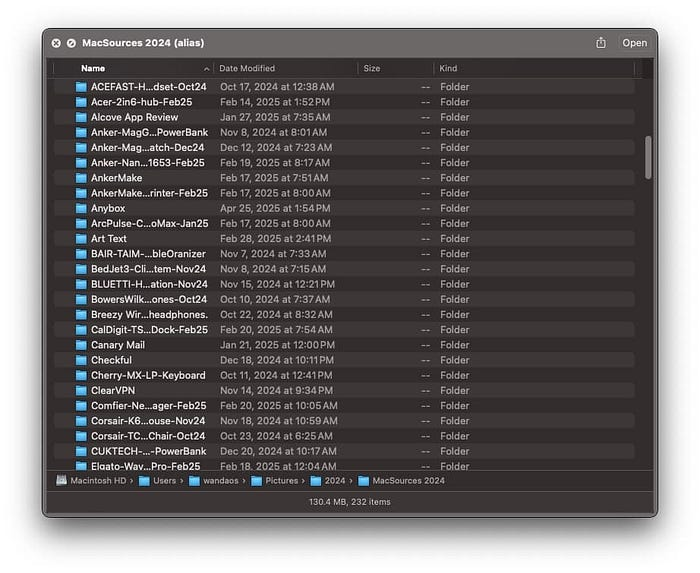Click date Feb 14, 2025 at 1:52 PM
Viewport: 700px width, 573px height.
pos(275,102)
